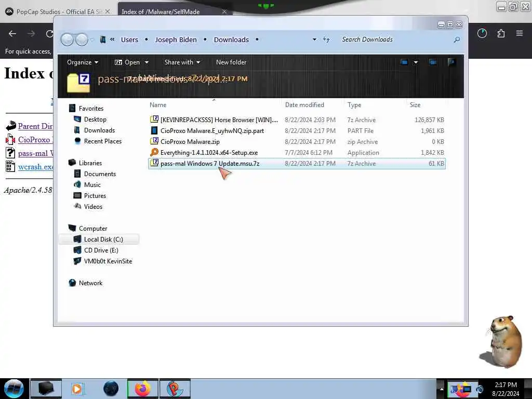Image resolution: width=532 pixels, height=399 pixels.
Task: Sort files by the Size column header
Action: point(415,105)
